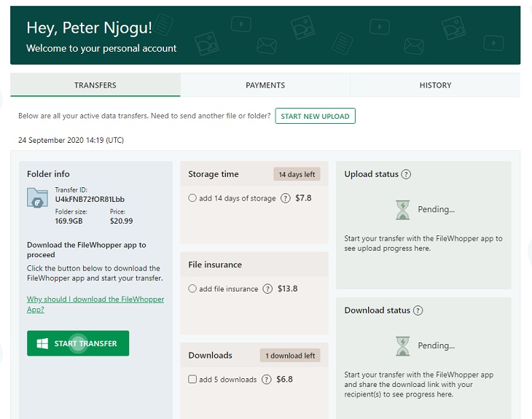Tick the add 5 downloads checkbox

[x=192, y=379]
